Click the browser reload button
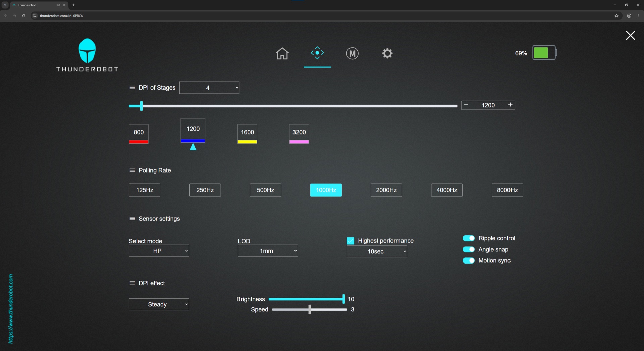Viewport: 644px width, 351px height. tap(24, 16)
